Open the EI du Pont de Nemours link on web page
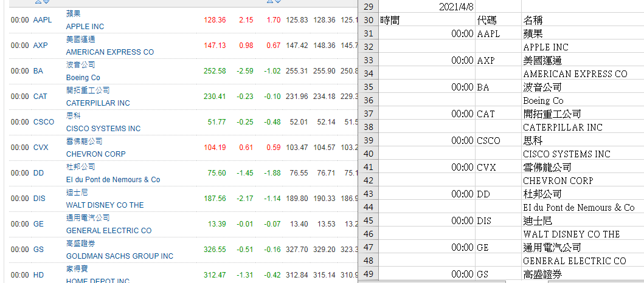644x283 pixels. point(113,180)
